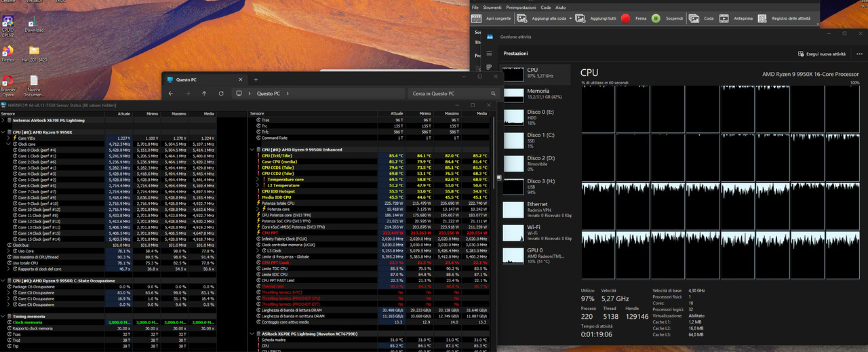This screenshot has width=868, height=352.
Task: Open the Coda menu in HandBrake
Action: click(545, 7)
